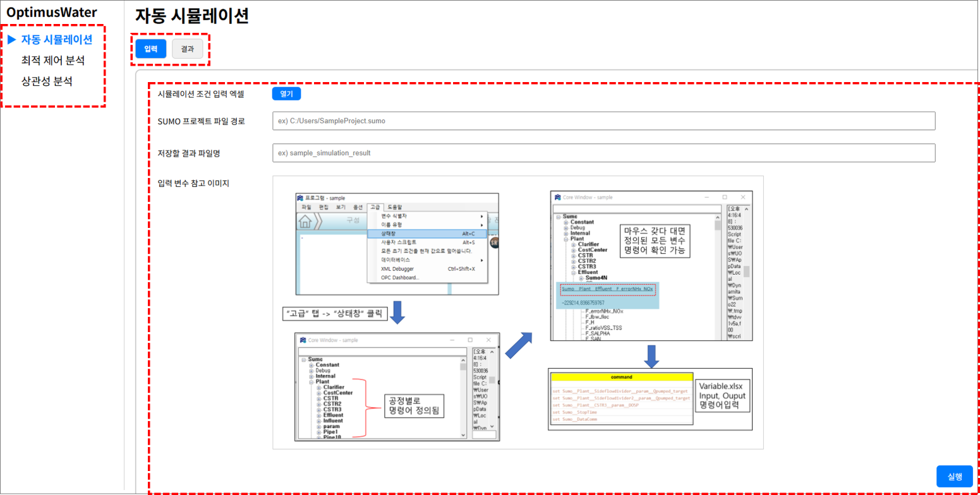The width and height of the screenshot is (980, 495).
Task: Click the blue triangle beside 자동 시뮬레이션
Action: click(11, 40)
